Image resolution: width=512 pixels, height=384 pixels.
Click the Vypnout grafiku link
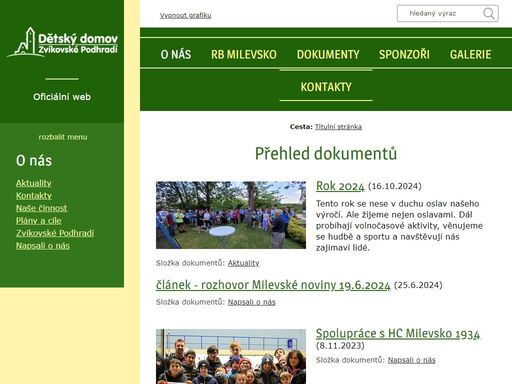coord(185,15)
